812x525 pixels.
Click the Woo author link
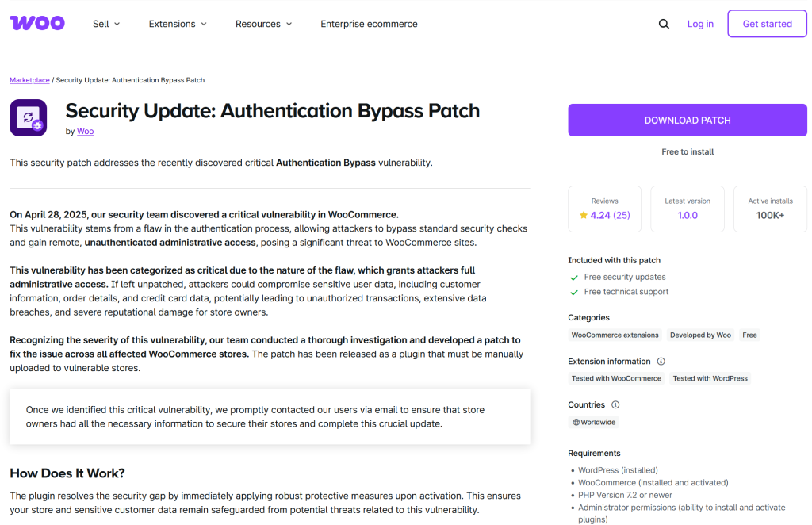click(85, 131)
